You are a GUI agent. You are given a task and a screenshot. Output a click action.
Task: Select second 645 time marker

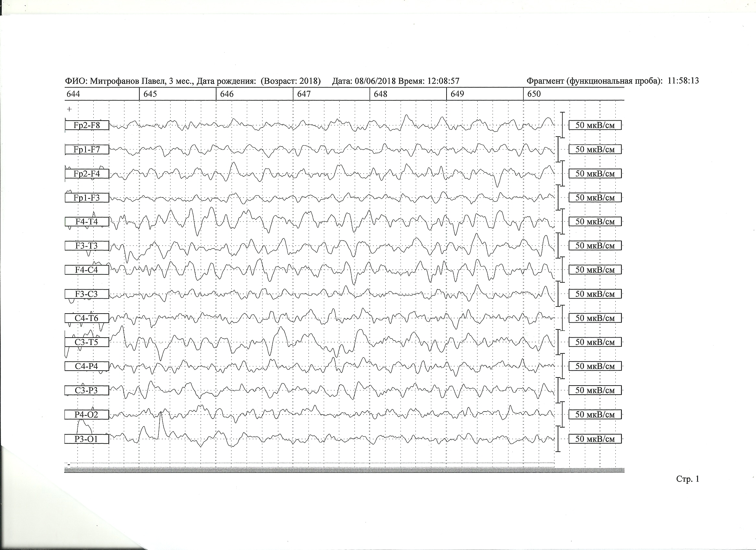tap(150, 94)
